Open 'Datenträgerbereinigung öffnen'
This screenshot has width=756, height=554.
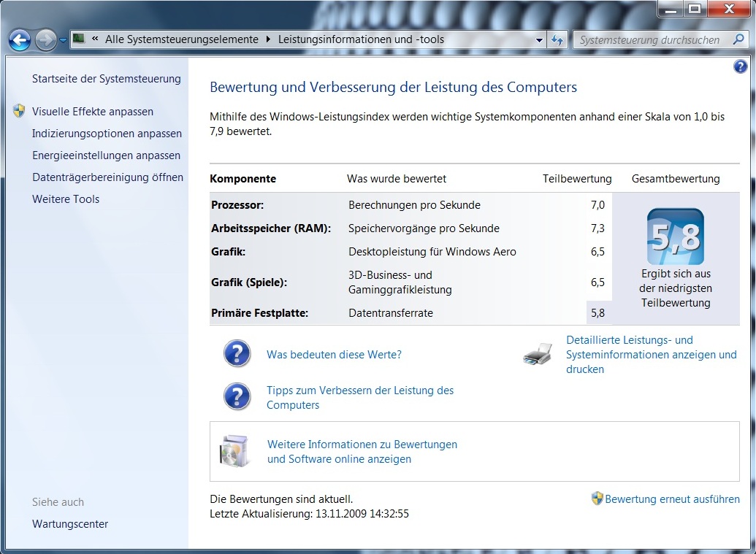point(107,177)
